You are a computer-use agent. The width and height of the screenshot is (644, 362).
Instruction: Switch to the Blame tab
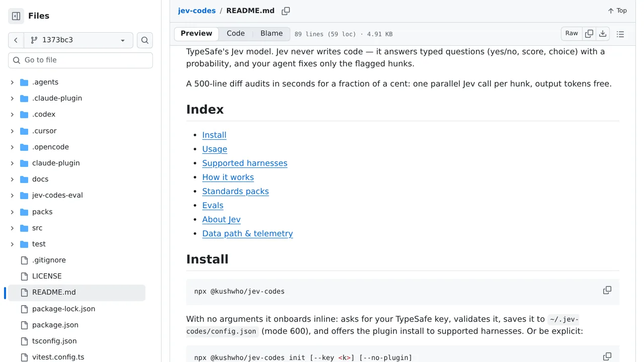(x=272, y=34)
